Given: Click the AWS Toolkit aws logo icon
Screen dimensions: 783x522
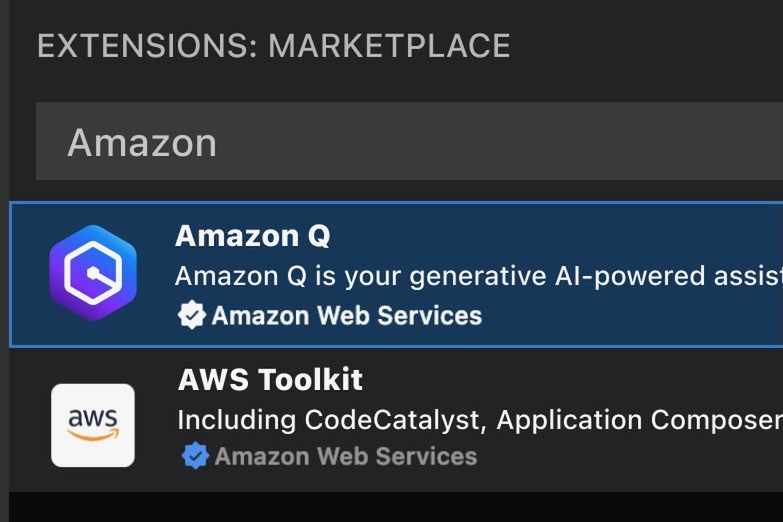Looking at the screenshot, I should tap(93, 425).
